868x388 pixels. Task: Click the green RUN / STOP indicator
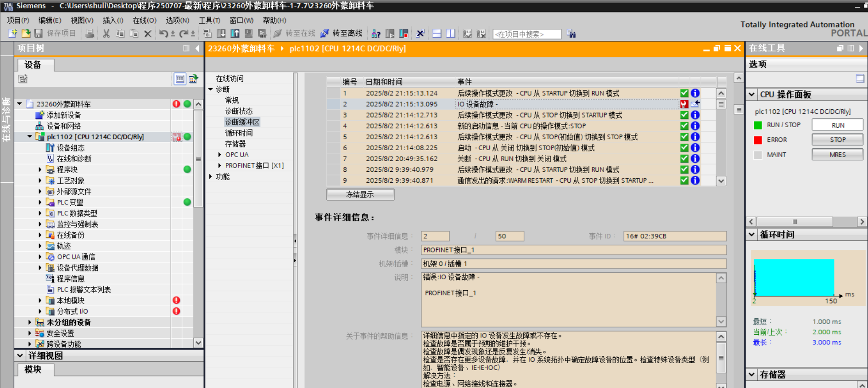click(x=758, y=125)
